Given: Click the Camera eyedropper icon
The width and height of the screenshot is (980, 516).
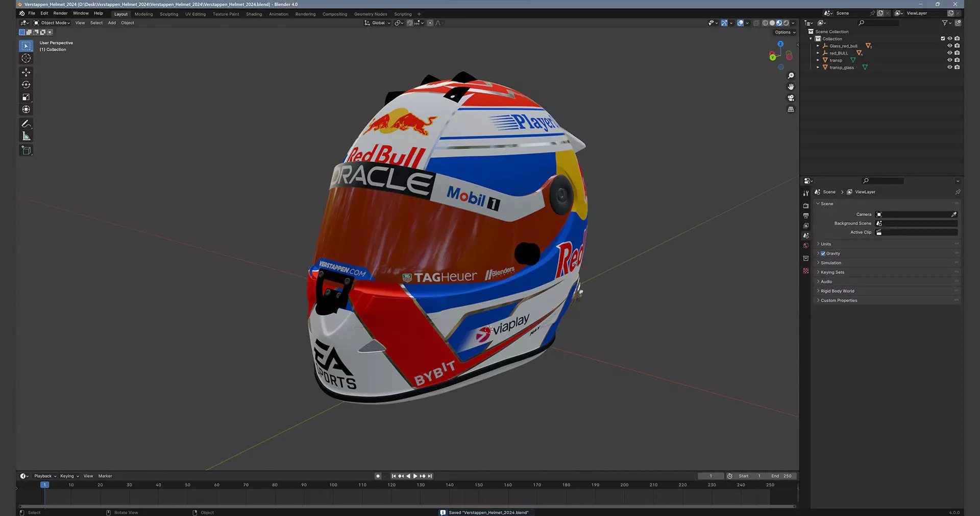Looking at the screenshot, I should 953,215.
